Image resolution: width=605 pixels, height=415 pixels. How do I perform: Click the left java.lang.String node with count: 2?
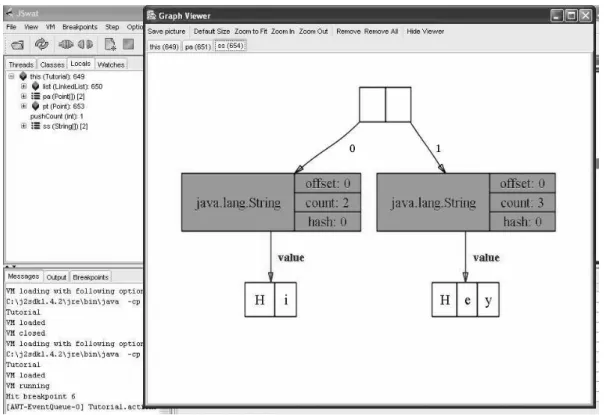271,202
